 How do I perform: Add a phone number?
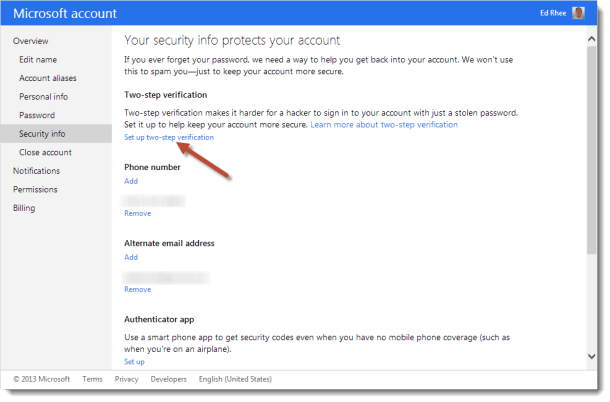click(x=131, y=181)
